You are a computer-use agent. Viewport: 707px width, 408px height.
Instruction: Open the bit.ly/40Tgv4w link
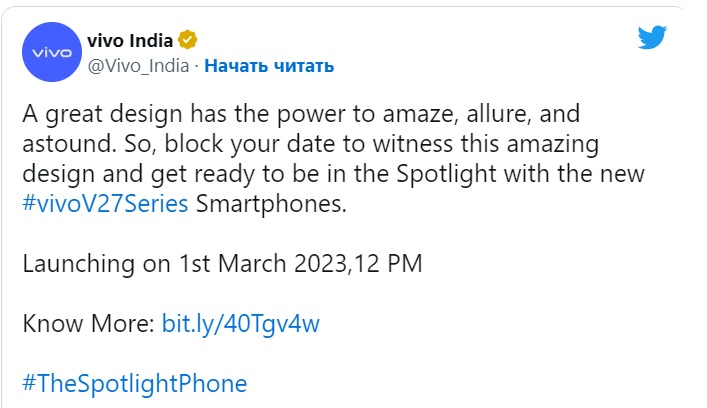(240, 323)
